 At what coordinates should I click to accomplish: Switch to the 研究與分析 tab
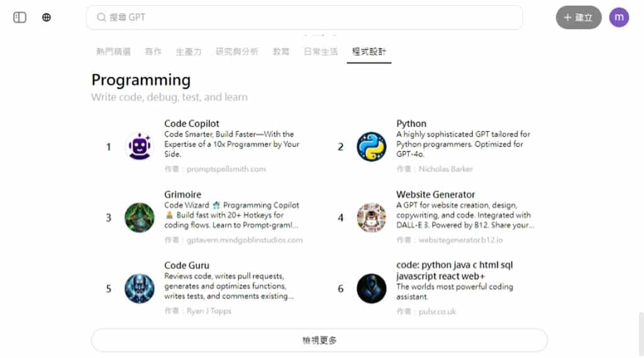237,52
